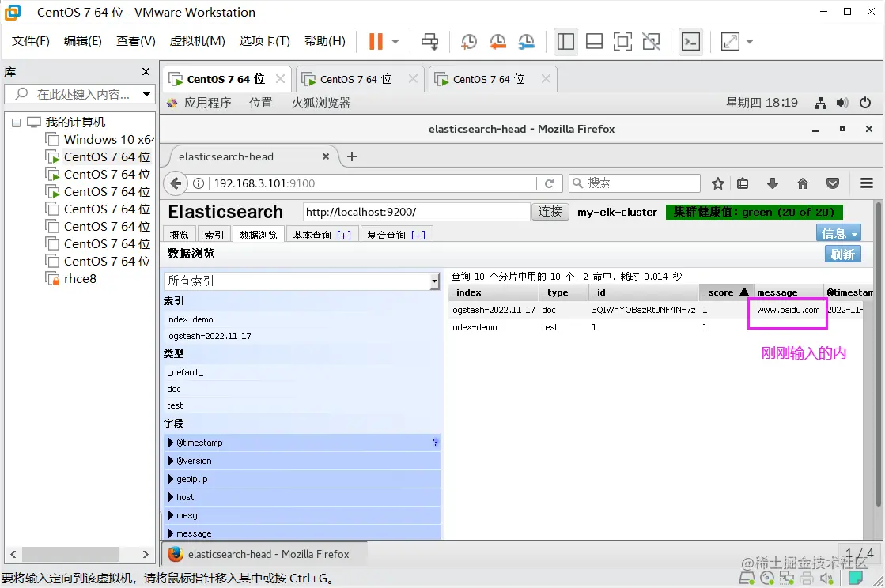Image resolution: width=885 pixels, height=588 pixels.
Task: Sort by the _score column header
Action: click(725, 292)
